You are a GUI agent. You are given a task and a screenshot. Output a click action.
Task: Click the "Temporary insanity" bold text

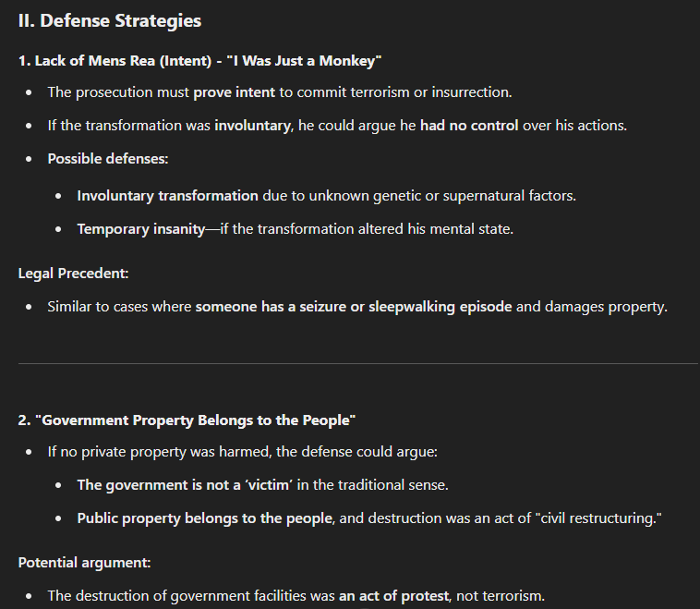141,229
